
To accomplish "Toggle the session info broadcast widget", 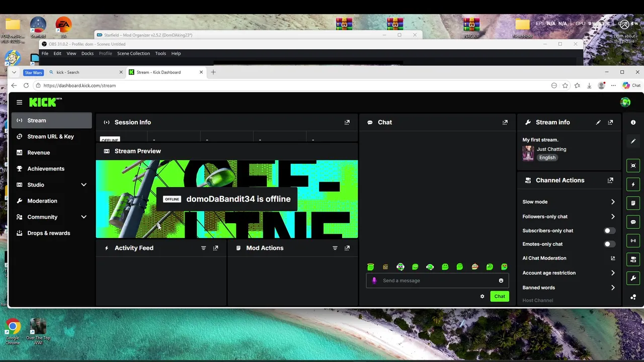I will coord(633,240).
